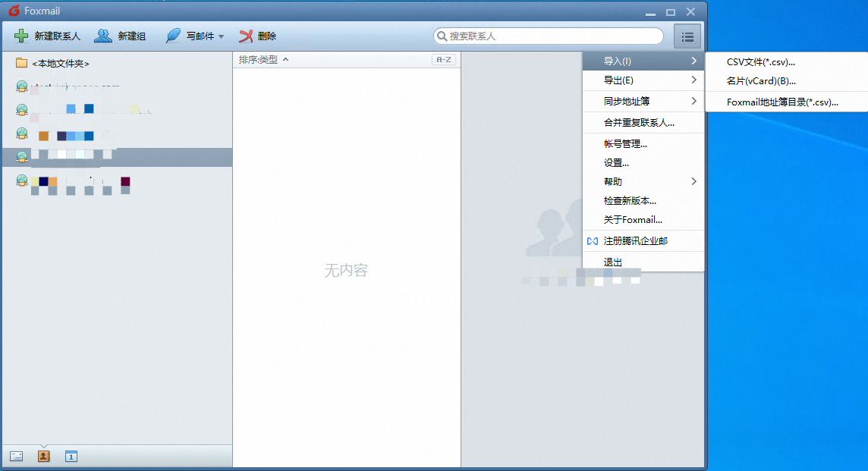
Task: Select 检查新版本... menu item
Action: point(643,200)
